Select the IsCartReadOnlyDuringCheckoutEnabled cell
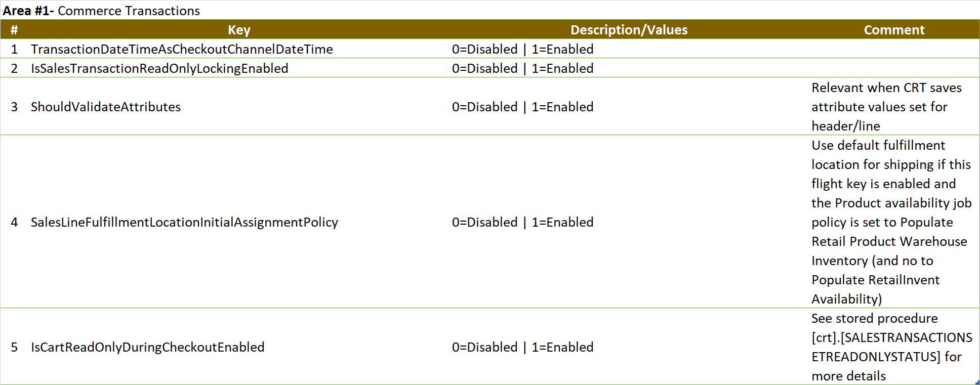Image resolution: width=980 pixels, height=385 pixels. pyautogui.click(x=239, y=347)
